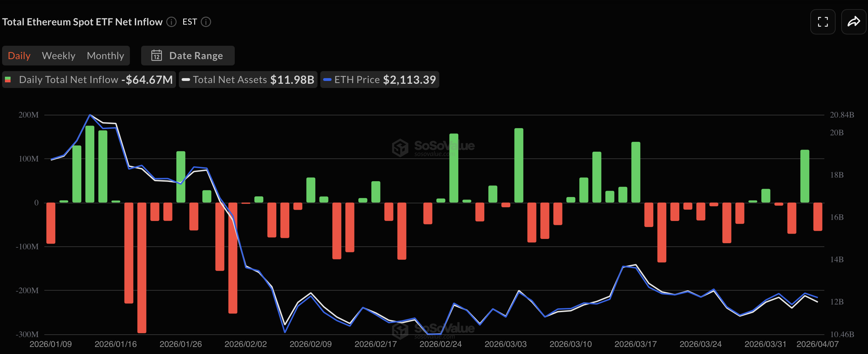Click the blue dash icon for ETH Price
This screenshot has width=868, height=354.
click(x=327, y=79)
